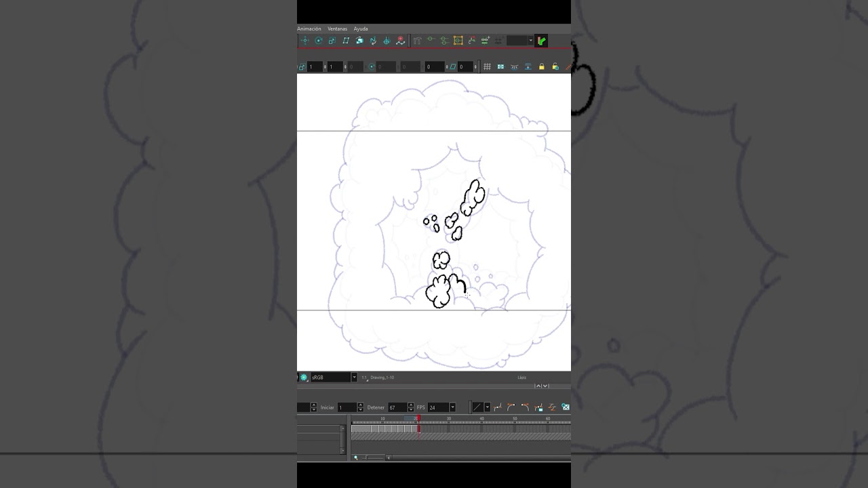Click the green and red arrow icon
The width and height of the screenshot is (868, 488).
(x=541, y=41)
